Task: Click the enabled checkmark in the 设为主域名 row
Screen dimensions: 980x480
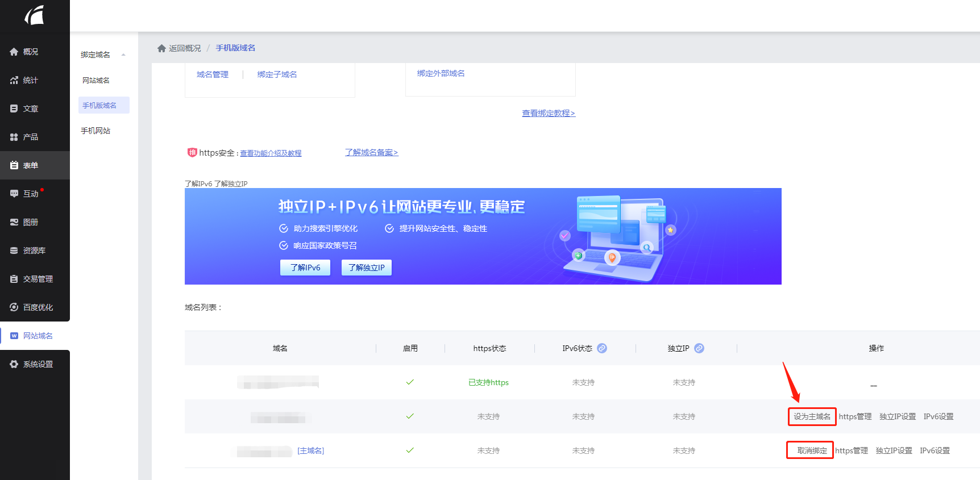Action: click(410, 416)
